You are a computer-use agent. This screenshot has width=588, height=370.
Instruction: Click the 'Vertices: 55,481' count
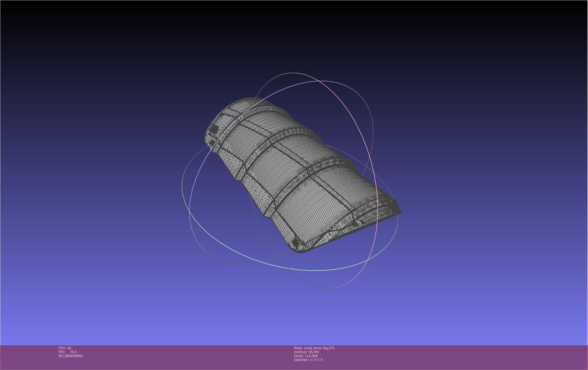click(x=307, y=352)
